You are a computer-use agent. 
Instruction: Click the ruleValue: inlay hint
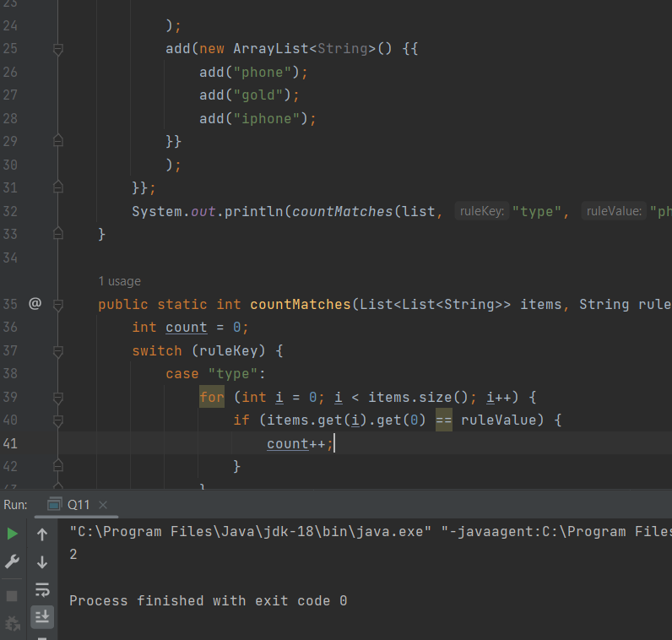(x=614, y=211)
